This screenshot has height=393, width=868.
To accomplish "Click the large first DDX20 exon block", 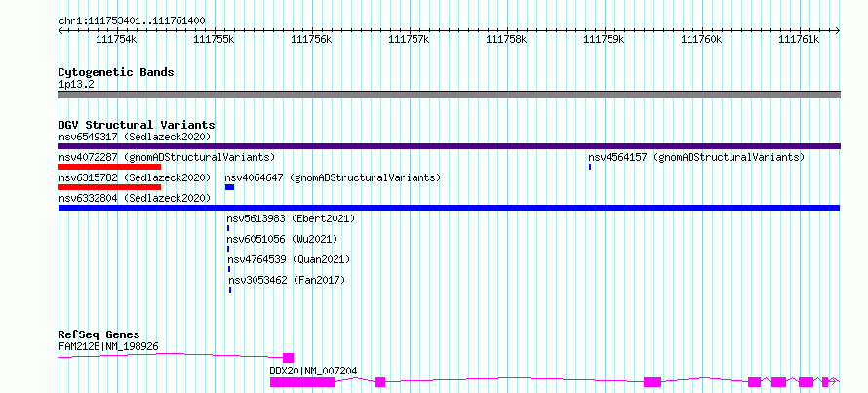I will [x=302, y=382].
